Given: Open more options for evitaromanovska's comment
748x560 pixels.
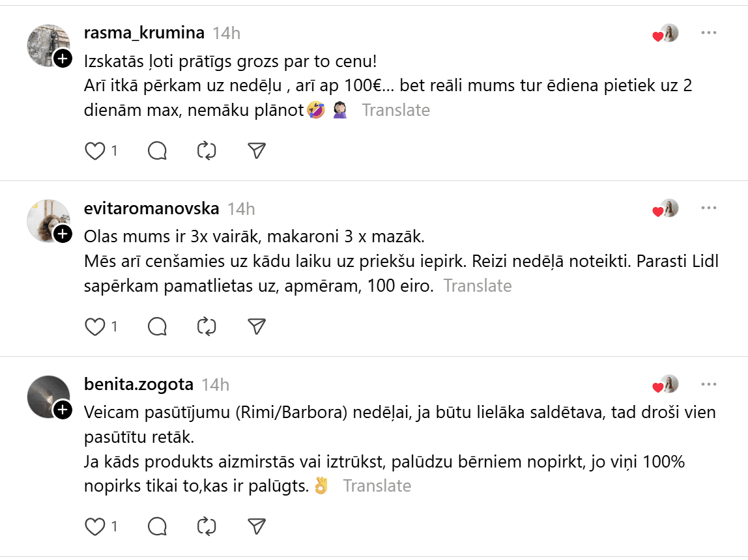Looking at the screenshot, I should pos(709,208).
